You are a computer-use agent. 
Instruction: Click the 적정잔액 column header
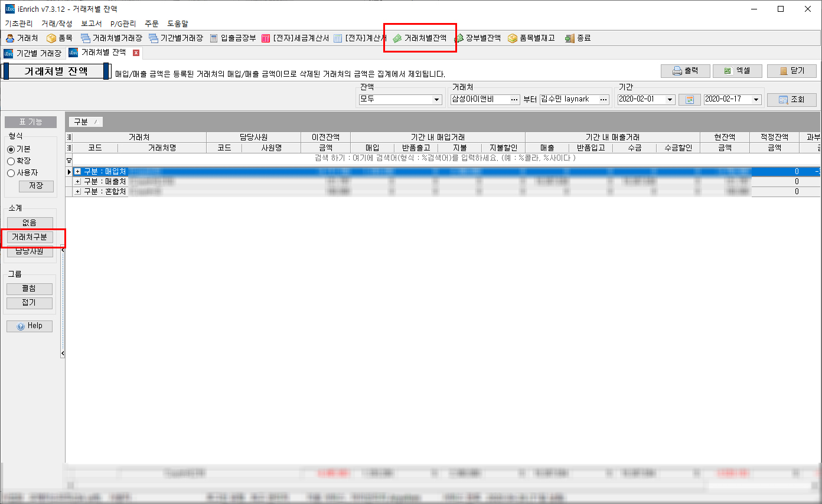[774, 137]
